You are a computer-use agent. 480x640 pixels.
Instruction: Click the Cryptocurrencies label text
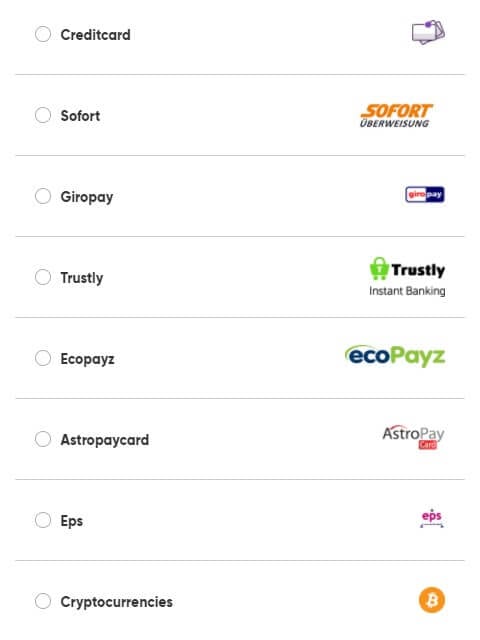click(117, 602)
